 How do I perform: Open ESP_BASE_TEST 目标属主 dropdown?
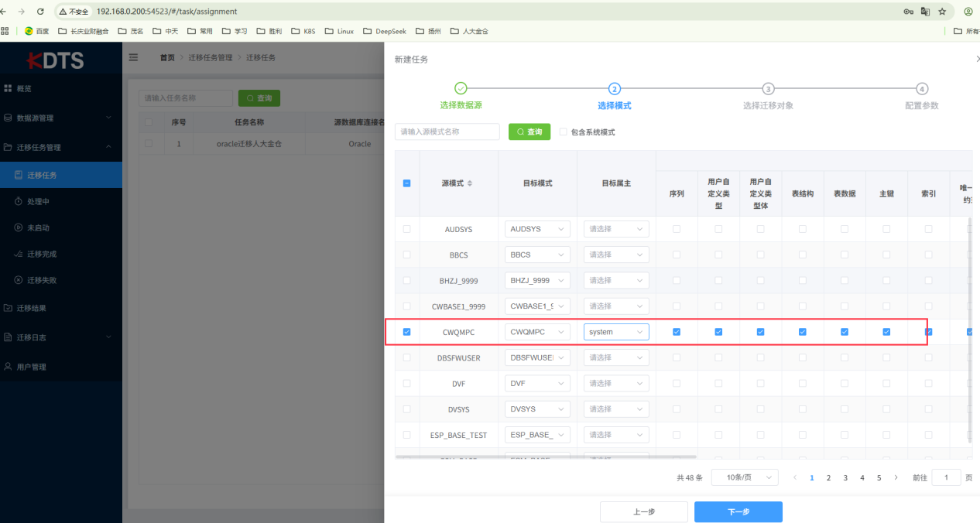click(x=616, y=434)
